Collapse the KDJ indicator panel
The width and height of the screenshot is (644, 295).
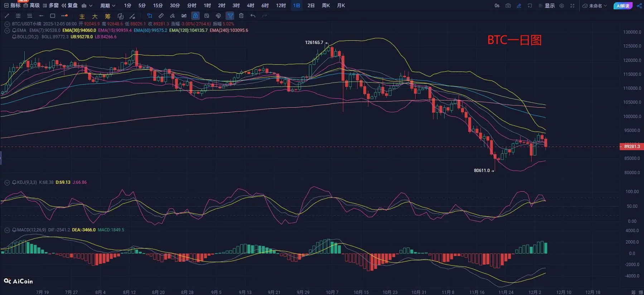pos(7,182)
